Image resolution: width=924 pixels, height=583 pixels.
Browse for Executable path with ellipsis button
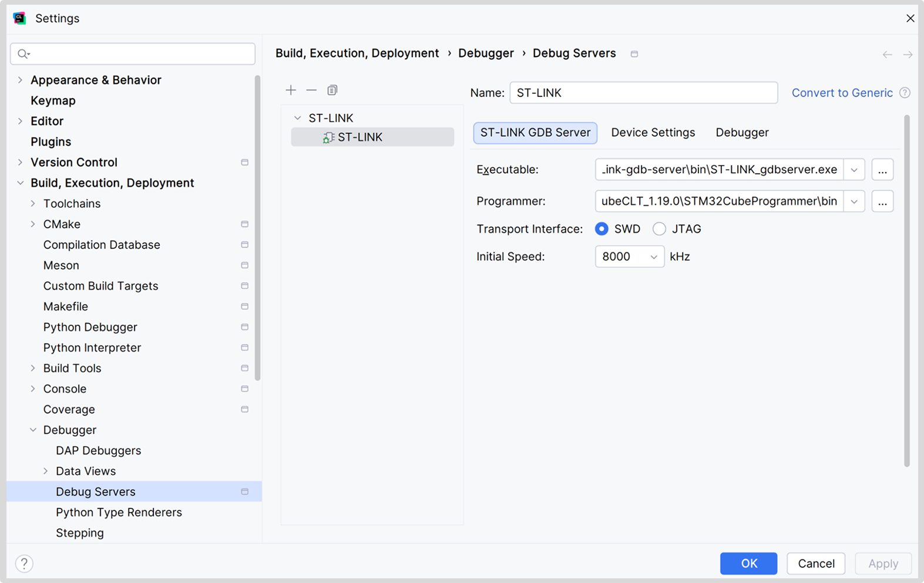(x=882, y=170)
